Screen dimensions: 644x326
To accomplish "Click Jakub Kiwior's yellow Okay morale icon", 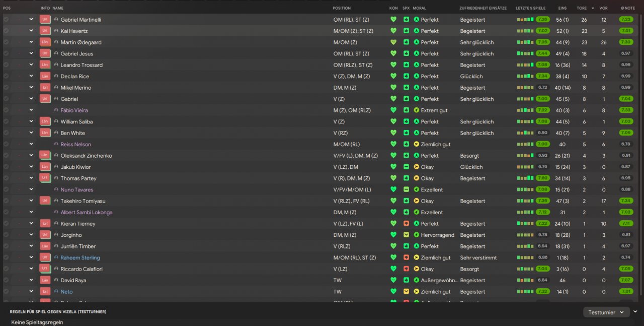I will [416, 167].
